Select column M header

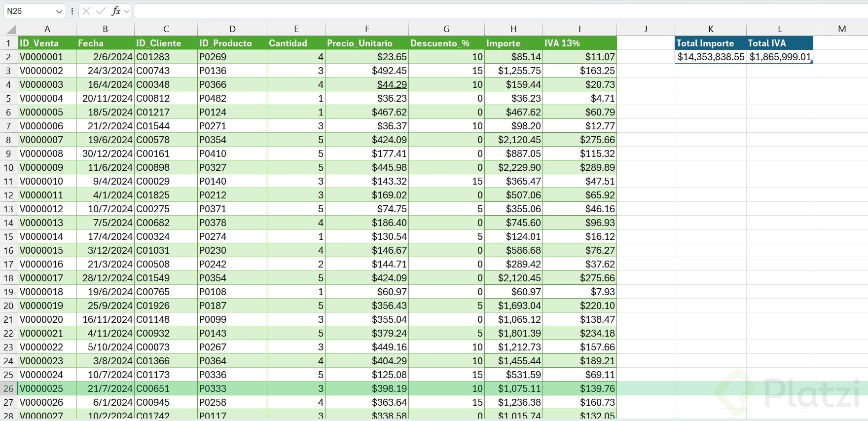(842, 29)
